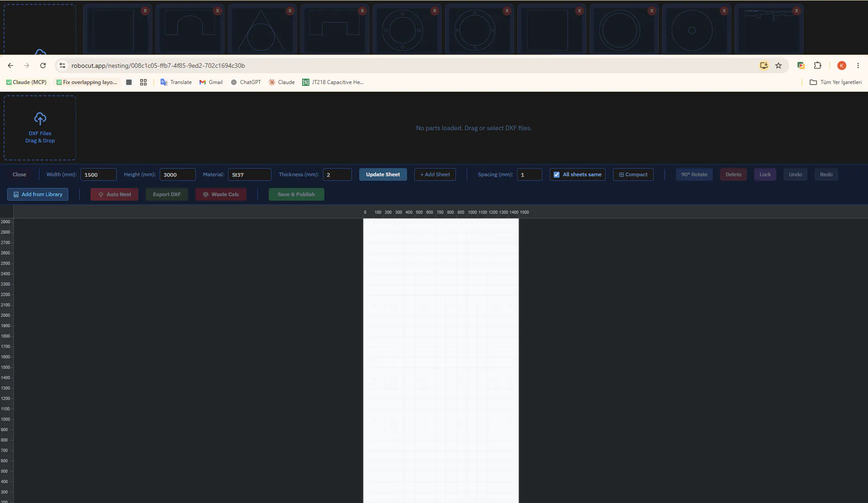Focus the Spacing (mm) input field
The width and height of the screenshot is (868, 503).
529,174
